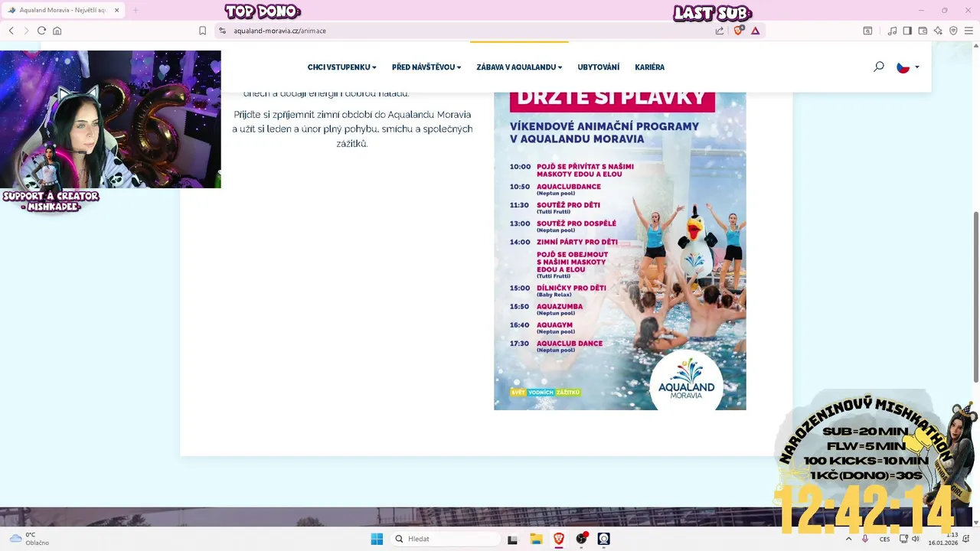Click the paragraph starting "Přijďte si zpříjemnit"
The height and width of the screenshot is (551, 980).
click(352, 129)
